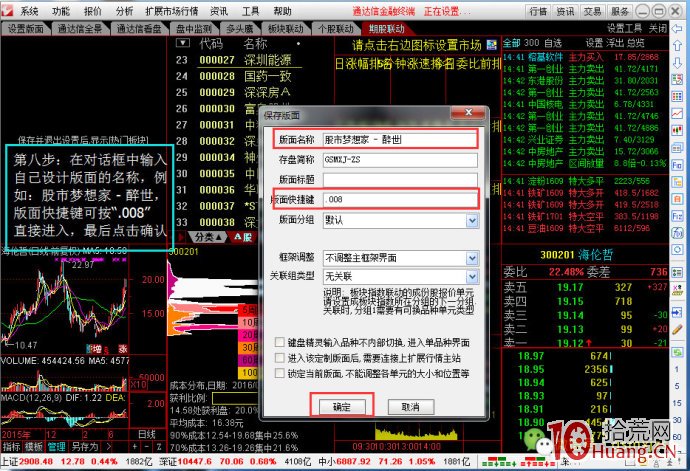Click the 确定 button in save dialog
Screen dimensions: 690x471
[x=342, y=407]
